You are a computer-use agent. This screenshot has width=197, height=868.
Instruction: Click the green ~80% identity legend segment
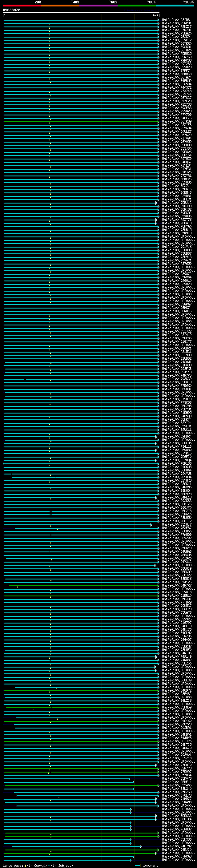tap(137, 6)
